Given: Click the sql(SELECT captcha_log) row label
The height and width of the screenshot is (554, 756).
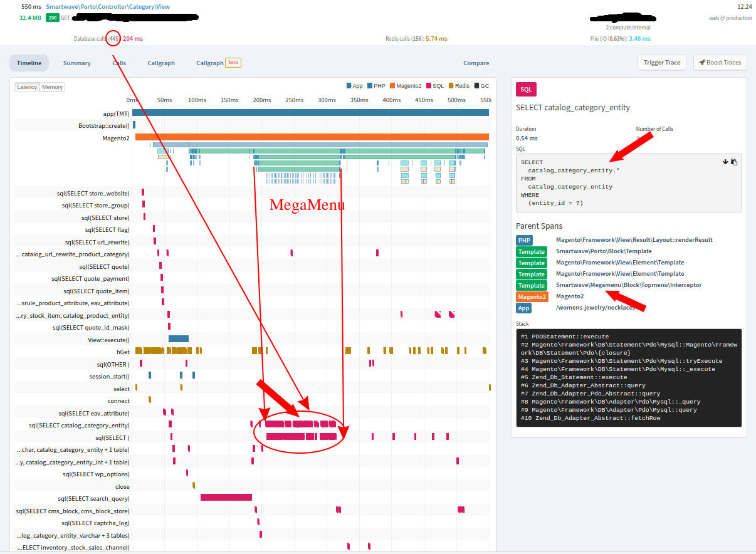Looking at the screenshot, I should [x=95, y=523].
